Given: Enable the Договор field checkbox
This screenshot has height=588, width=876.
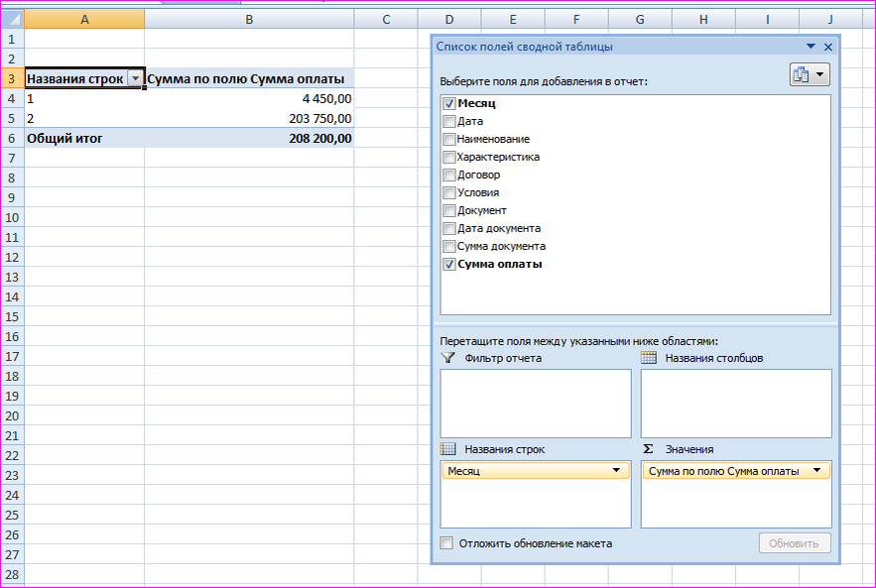Looking at the screenshot, I should click(x=447, y=175).
